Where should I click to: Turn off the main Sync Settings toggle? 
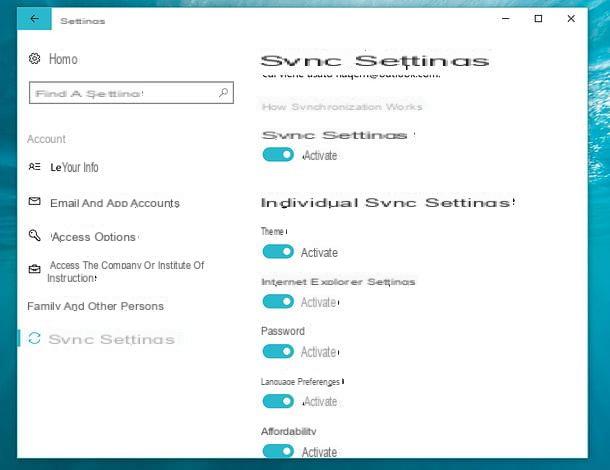[278, 155]
